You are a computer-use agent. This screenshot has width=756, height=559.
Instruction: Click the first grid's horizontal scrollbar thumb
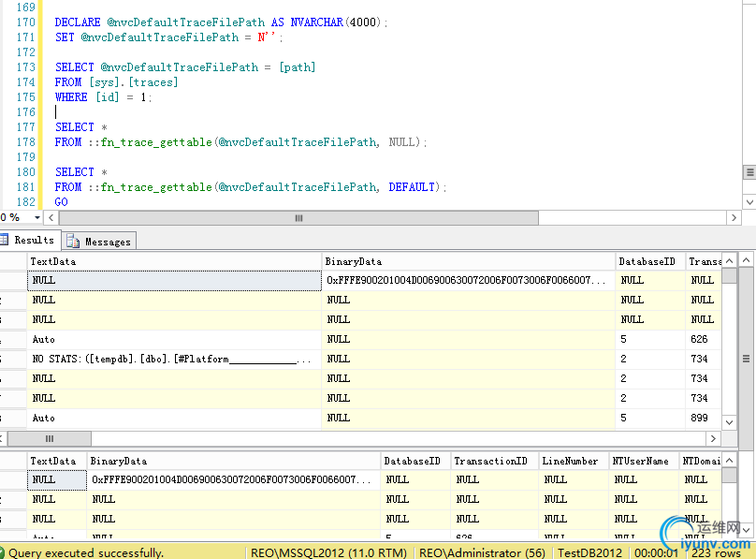click(50, 438)
